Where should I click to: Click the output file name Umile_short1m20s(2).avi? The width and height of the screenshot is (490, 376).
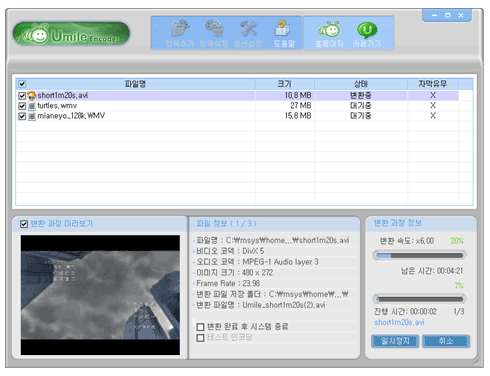(x=284, y=305)
